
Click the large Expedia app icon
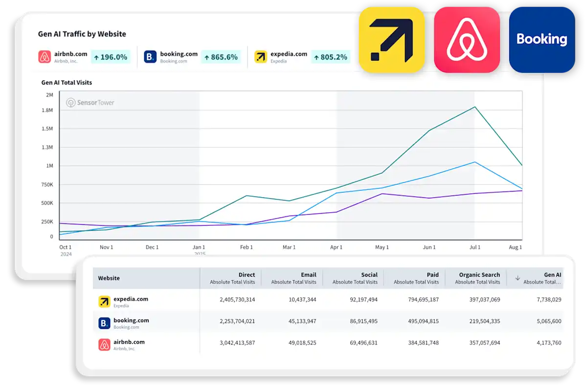[391, 40]
